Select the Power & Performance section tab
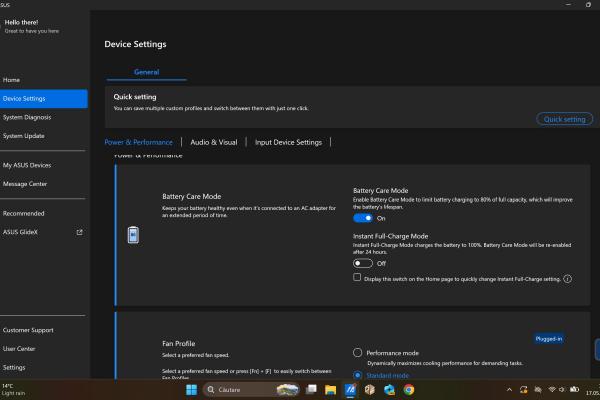 (139, 142)
